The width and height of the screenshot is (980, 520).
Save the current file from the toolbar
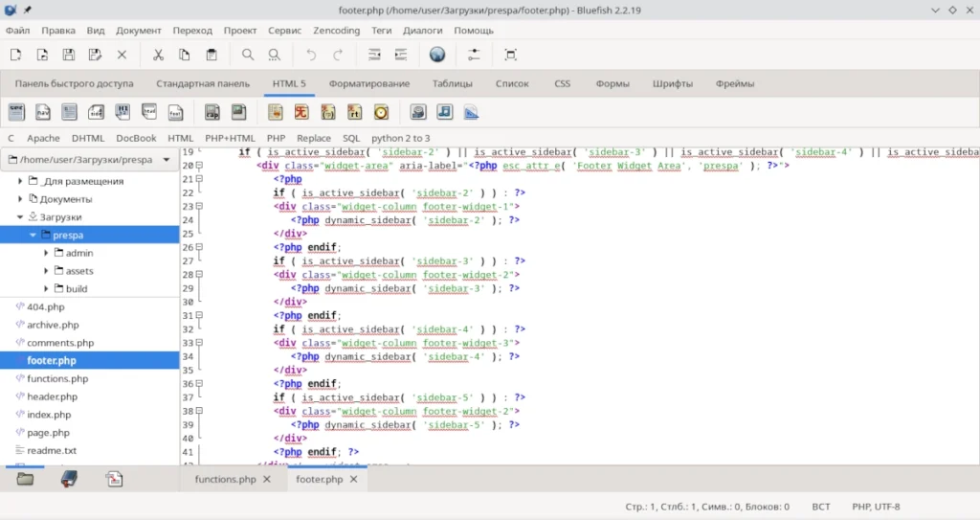69,56
